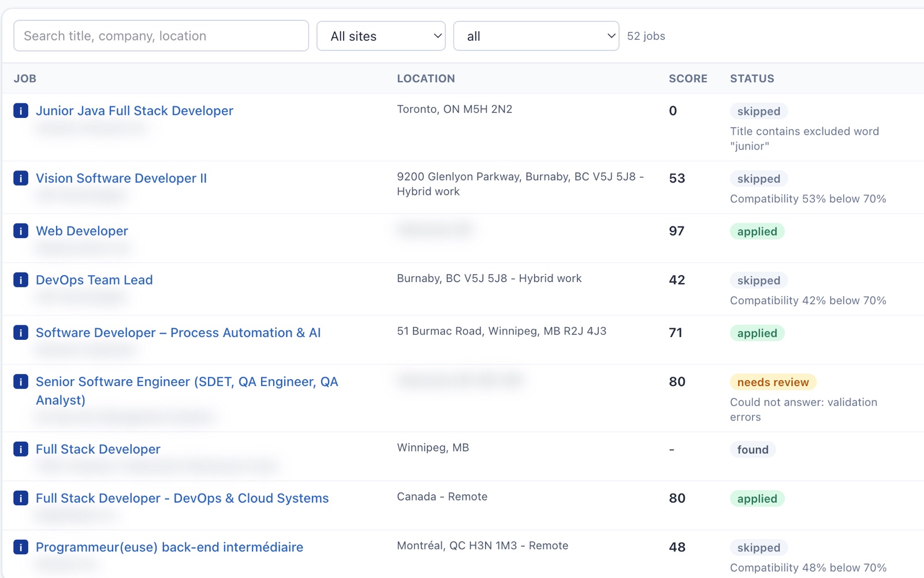The width and height of the screenshot is (924, 578).
Task: Click location text Canada - Remote
Action: (442, 497)
